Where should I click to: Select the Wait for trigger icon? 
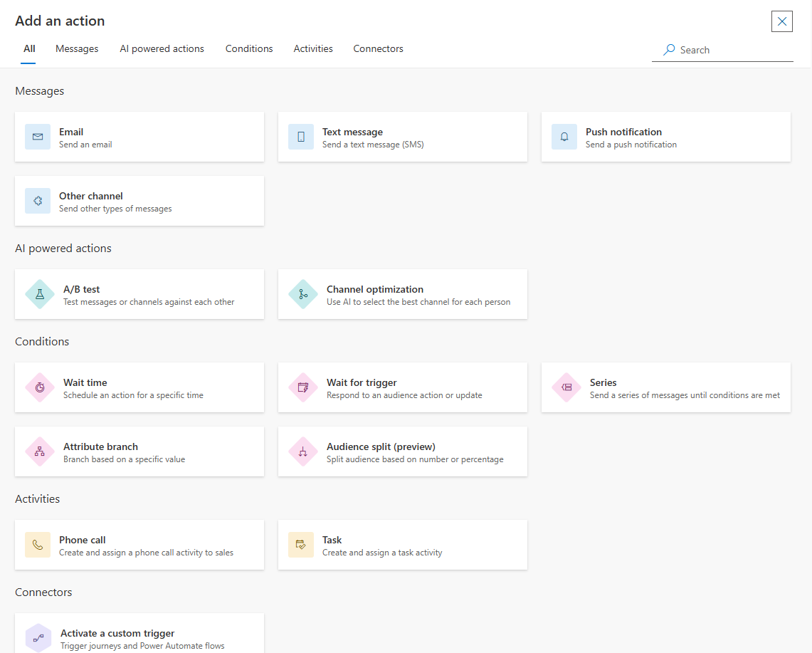[303, 387]
